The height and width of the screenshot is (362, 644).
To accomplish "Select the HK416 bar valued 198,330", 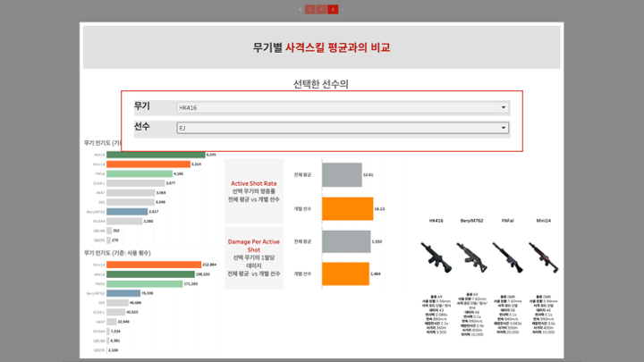I will click(x=151, y=274).
